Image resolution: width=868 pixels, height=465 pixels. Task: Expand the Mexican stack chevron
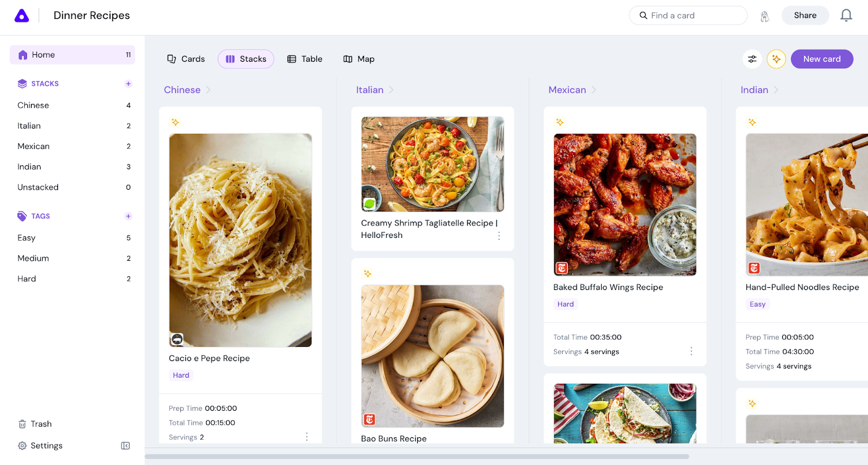[594, 90]
